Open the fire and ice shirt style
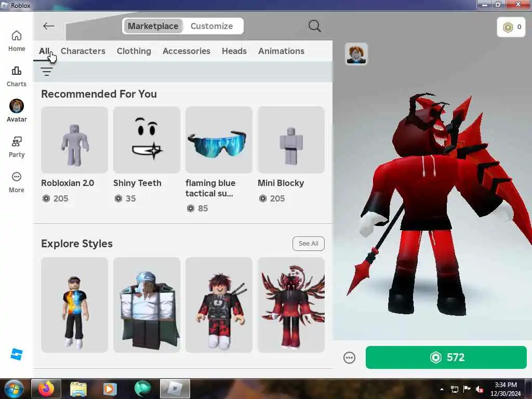 point(74,304)
